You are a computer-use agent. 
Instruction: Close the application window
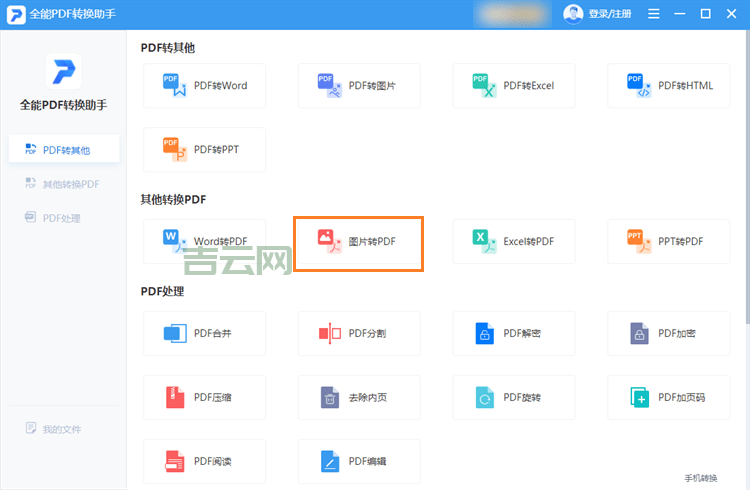point(731,14)
